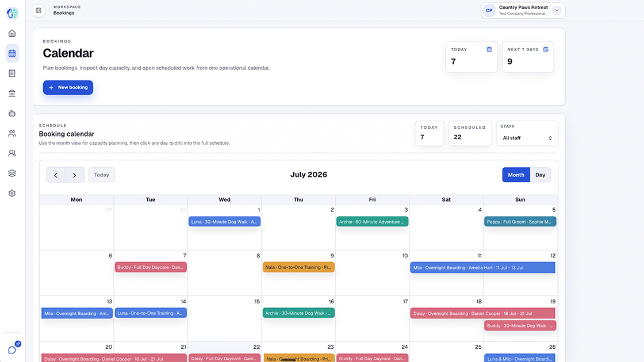Open Archie 30-Minute Dog Walk on July 16
Screen dimensions: 644x362
[298, 313]
